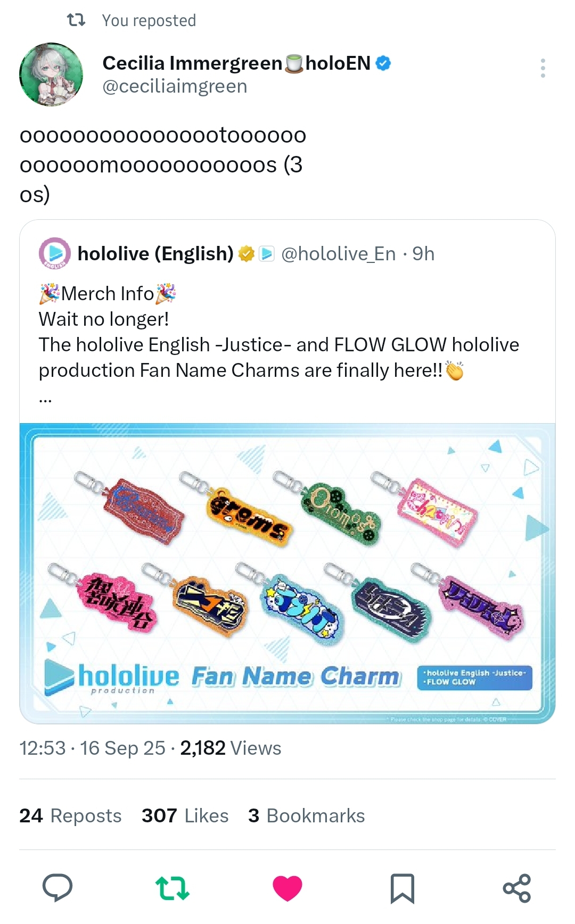Expand the truncated quoted post ellipsis
This screenshot has height=924, width=575.
pos(45,399)
